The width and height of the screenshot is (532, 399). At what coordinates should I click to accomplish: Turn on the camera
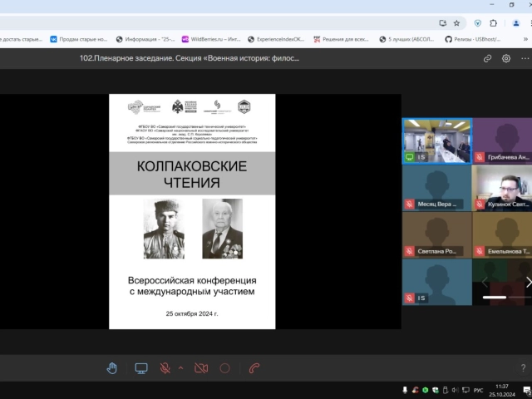[201, 368]
